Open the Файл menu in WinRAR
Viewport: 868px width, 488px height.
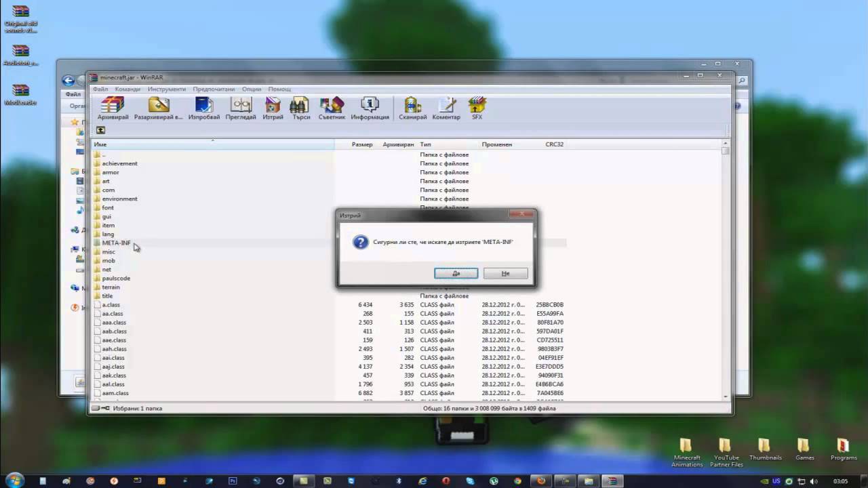point(100,89)
